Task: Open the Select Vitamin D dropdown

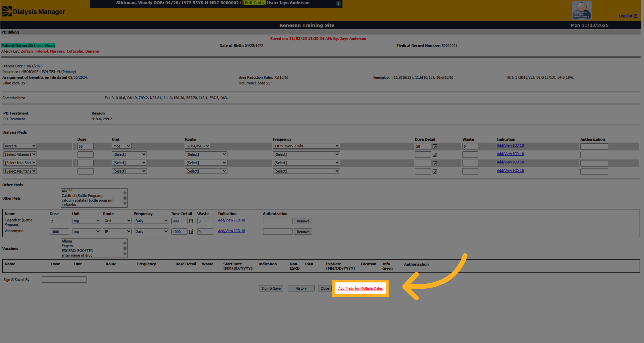Action: coord(20,154)
